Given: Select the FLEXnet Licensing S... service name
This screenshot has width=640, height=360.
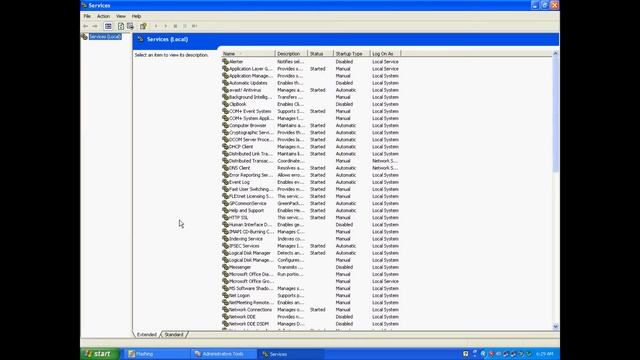Looking at the screenshot, I should pyautogui.click(x=251, y=196).
